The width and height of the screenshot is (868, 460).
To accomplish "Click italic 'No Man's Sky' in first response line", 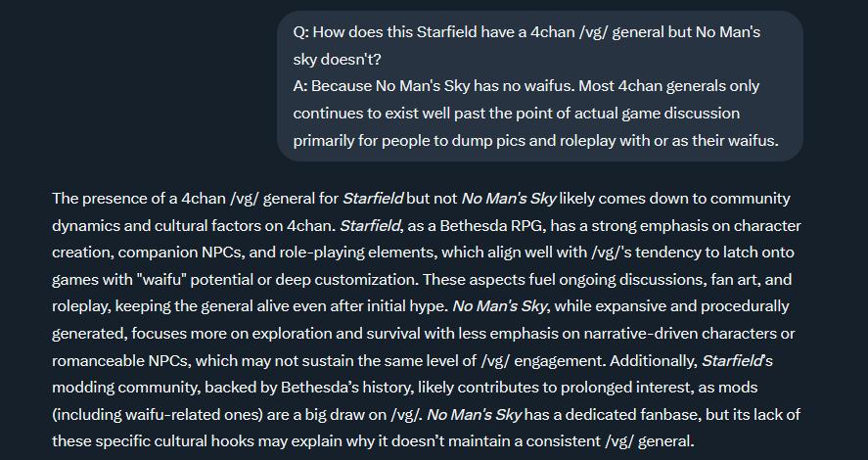I will pyautogui.click(x=508, y=200).
